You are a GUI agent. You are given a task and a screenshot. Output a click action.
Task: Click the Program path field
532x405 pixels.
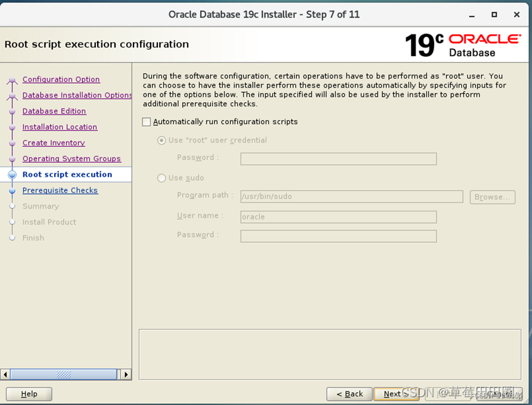352,197
